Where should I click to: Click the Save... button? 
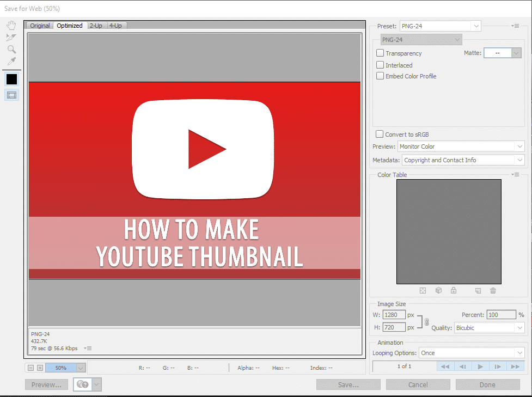348,385
